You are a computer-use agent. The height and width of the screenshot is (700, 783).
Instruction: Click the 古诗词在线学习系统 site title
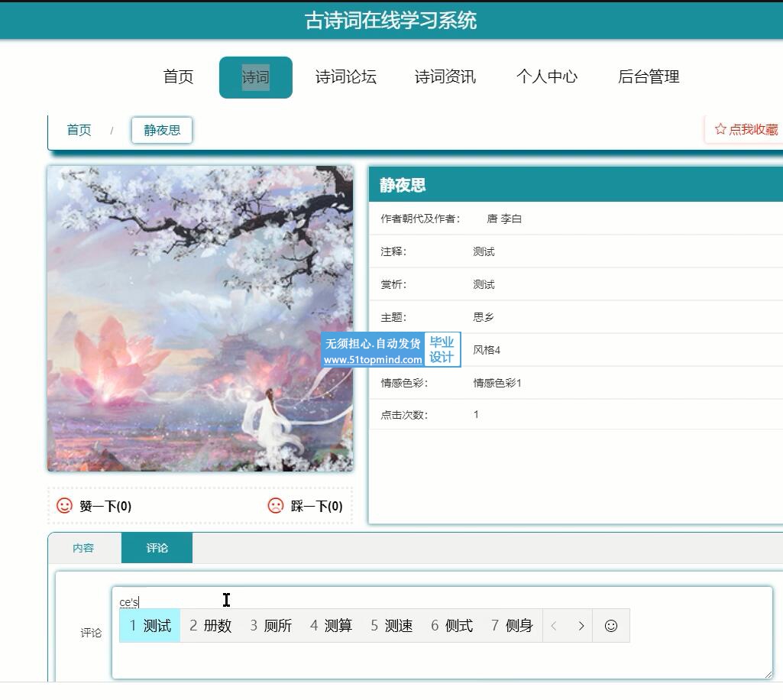tap(390, 21)
